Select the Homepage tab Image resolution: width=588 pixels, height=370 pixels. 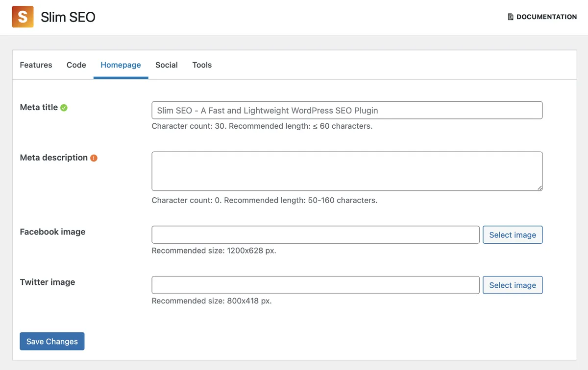pyautogui.click(x=121, y=65)
